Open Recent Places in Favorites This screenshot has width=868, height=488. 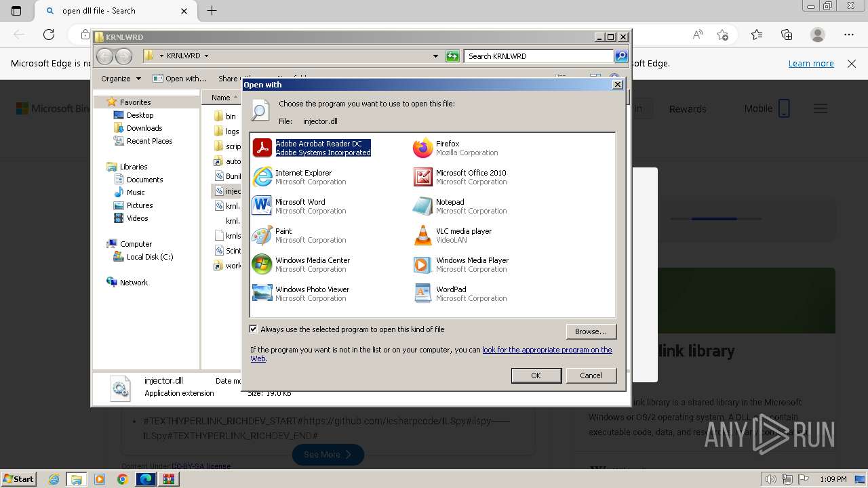149,141
